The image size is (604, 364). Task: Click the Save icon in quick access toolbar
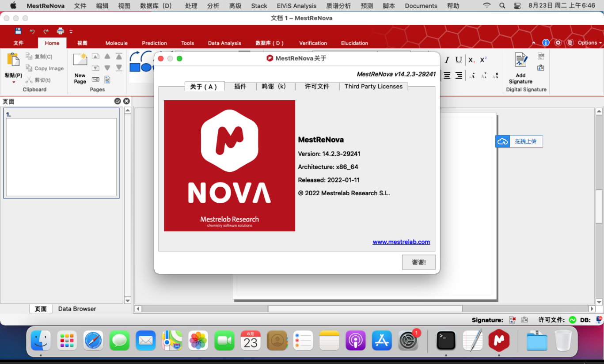click(18, 31)
